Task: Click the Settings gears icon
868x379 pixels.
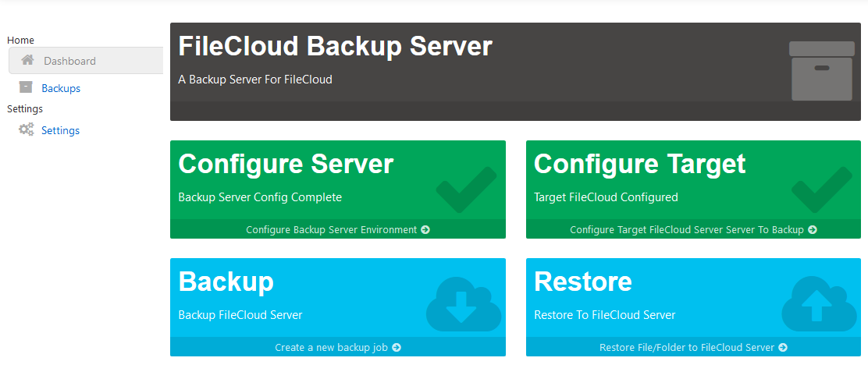Action: coord(26,129)
